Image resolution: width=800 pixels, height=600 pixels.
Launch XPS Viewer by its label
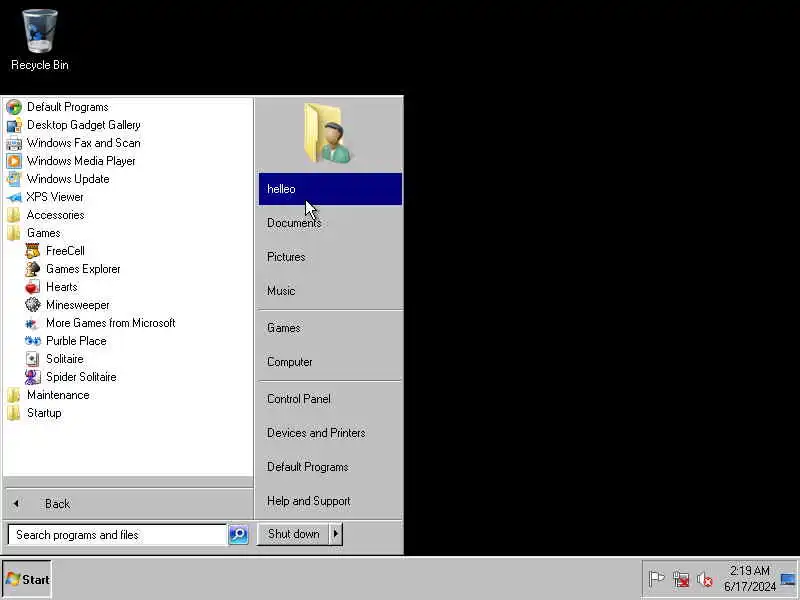tap(55, 197)
